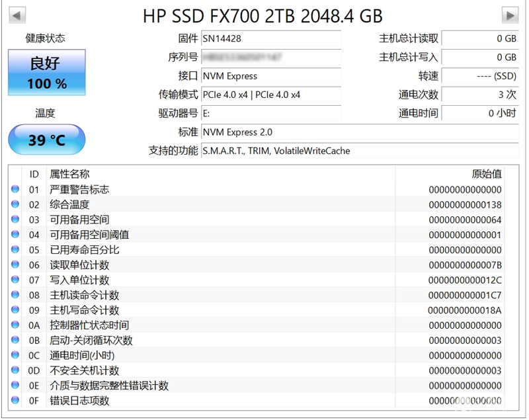The width and height of the screenshot is (529, 420).
Task: Click the ID column header
Action: click(x=34, y=174)
